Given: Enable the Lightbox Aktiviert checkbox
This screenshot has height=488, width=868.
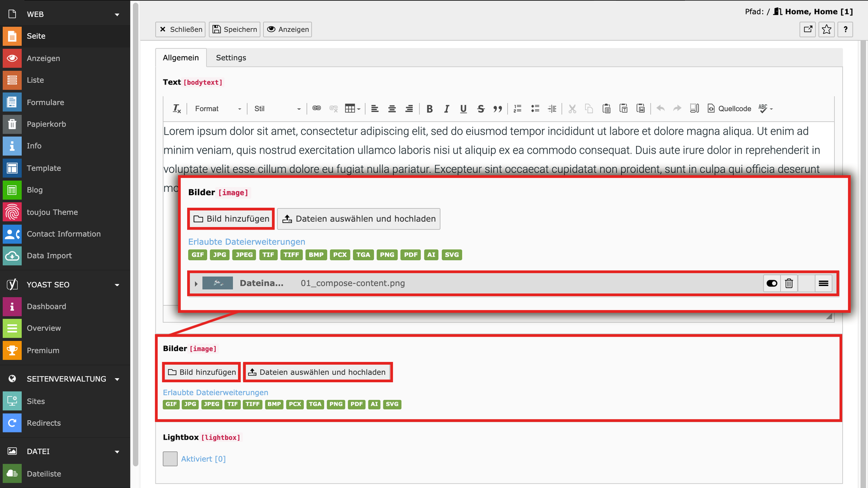Looking at the screenshot, I should coord(170,459).
